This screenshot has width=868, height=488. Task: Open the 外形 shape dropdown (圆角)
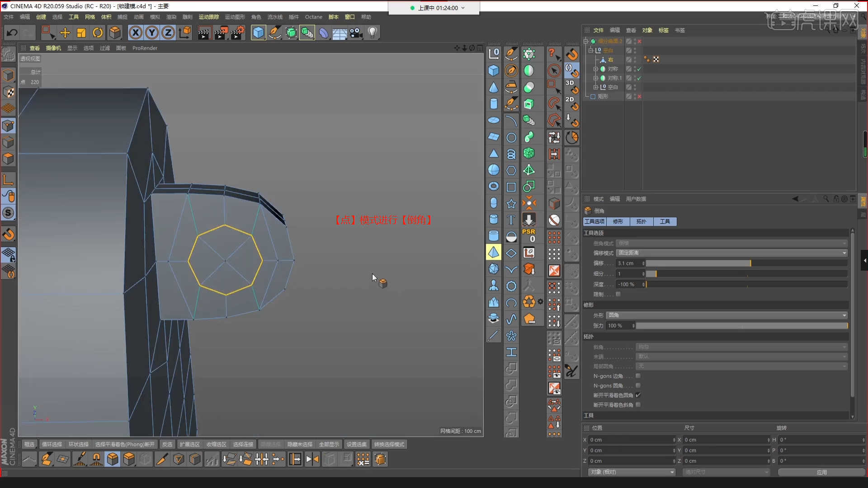pos(727,315)
